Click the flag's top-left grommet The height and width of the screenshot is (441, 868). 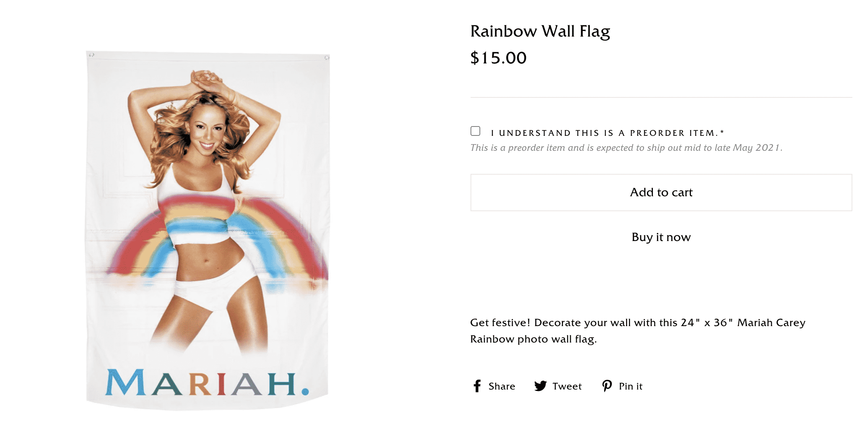click(92, 55)
